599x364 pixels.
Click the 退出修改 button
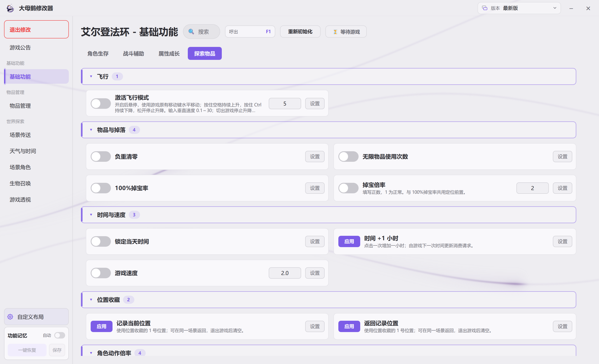coord(36,29)
